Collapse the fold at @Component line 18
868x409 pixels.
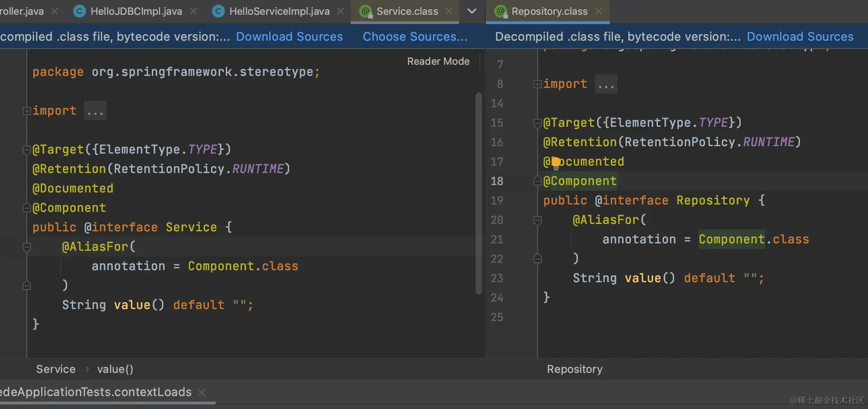537,181
